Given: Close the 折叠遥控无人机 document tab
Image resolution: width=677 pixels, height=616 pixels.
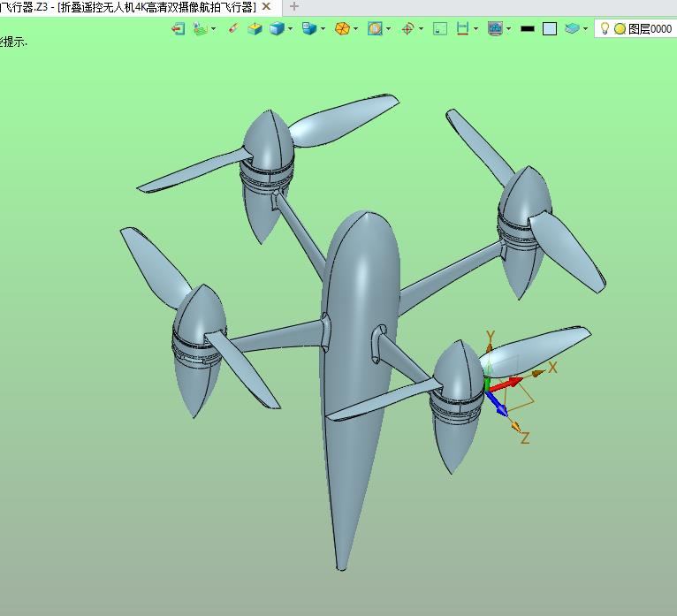Looking at the screenshot, I should [x=266, y=6].
